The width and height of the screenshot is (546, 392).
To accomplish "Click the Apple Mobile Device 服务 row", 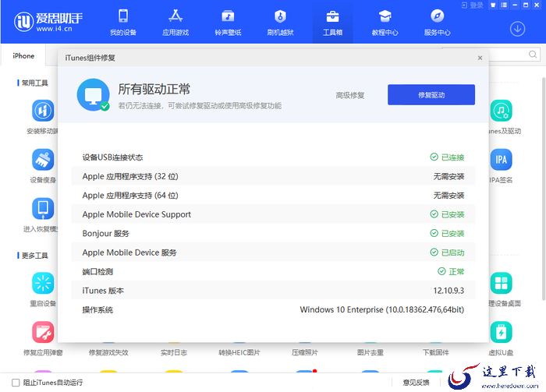I will pos(273,253).
